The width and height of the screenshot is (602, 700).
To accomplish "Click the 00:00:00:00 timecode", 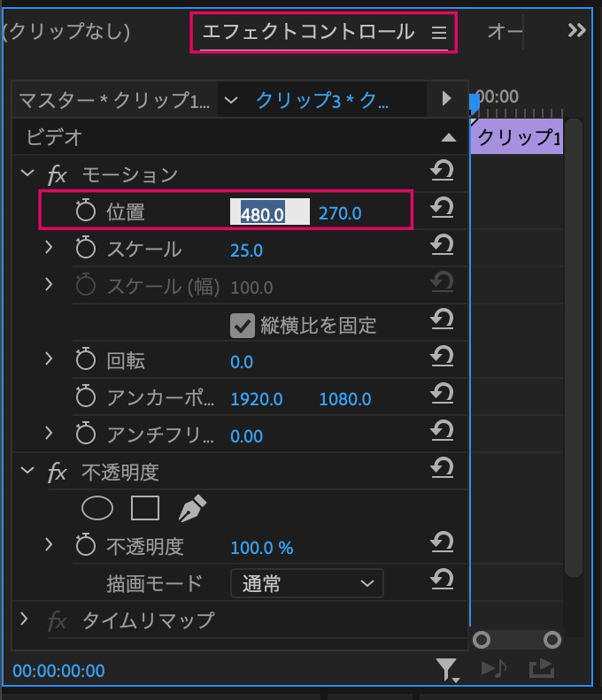I will click(58, 671).
